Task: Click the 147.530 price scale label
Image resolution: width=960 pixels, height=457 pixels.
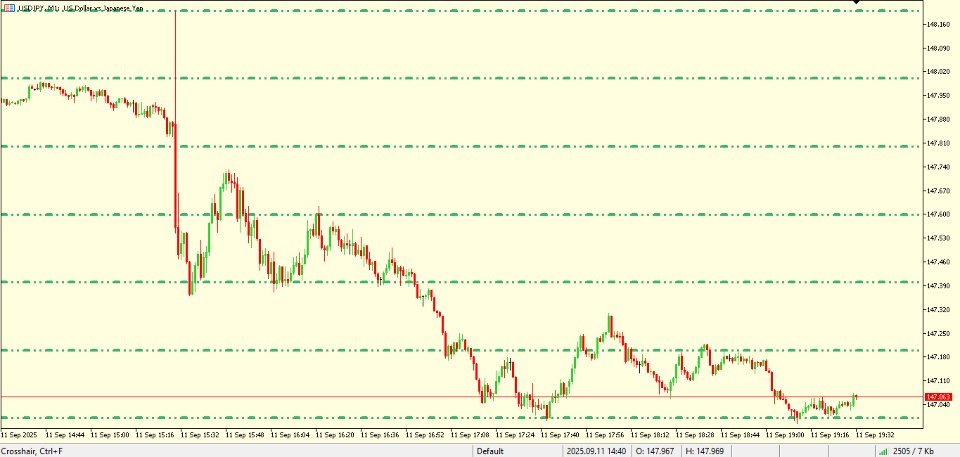Action: (939, 238)
